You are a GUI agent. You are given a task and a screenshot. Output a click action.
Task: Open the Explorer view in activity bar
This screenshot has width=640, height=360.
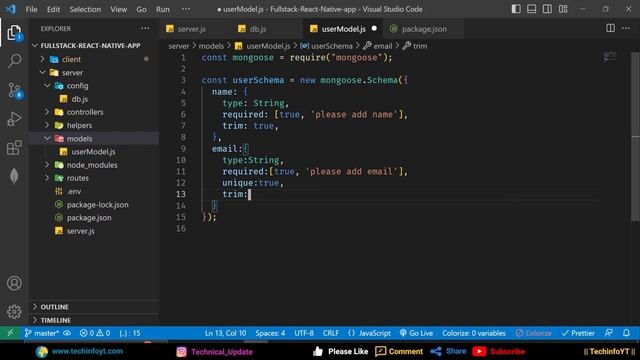point(14,33)
